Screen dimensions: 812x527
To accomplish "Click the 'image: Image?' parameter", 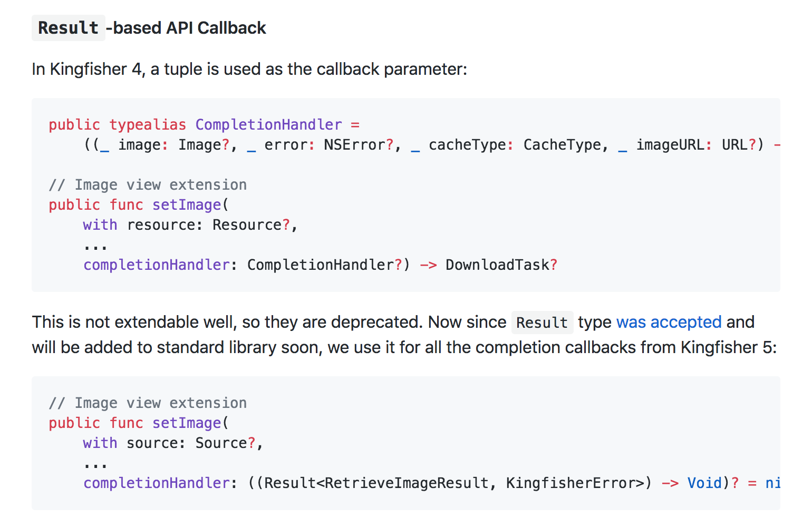I will coord(174,145).
